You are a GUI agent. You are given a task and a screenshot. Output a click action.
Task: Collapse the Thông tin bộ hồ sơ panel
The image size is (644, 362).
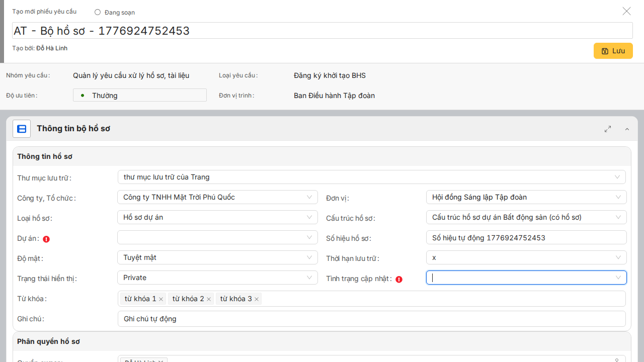(x=627, y=129)
